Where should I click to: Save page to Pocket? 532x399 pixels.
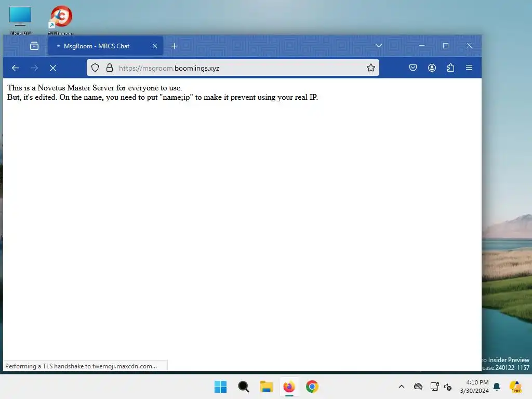click(413, 68)
